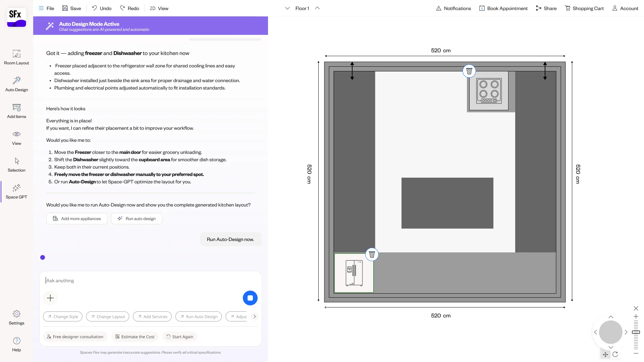
Task: Delete the refrigerator with trash icon
Action: pyautogui.click(x=372, y=255)
